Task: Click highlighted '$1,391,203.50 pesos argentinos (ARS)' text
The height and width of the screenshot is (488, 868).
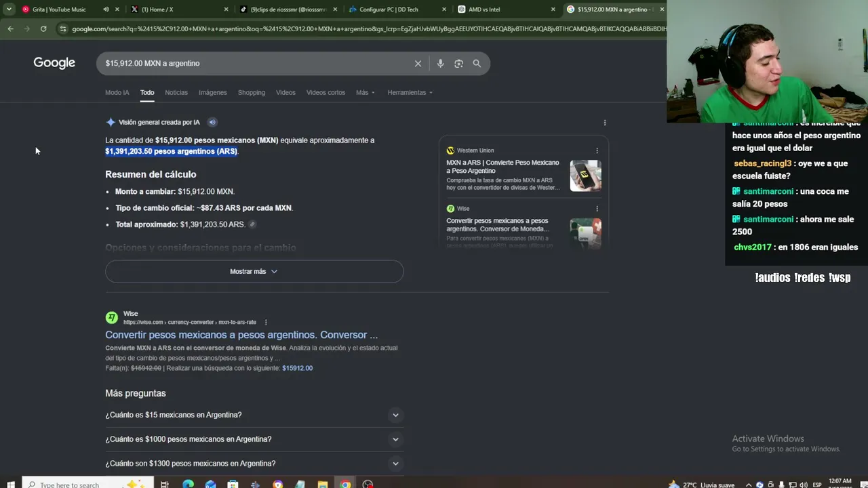Action: tap(171, 151)
